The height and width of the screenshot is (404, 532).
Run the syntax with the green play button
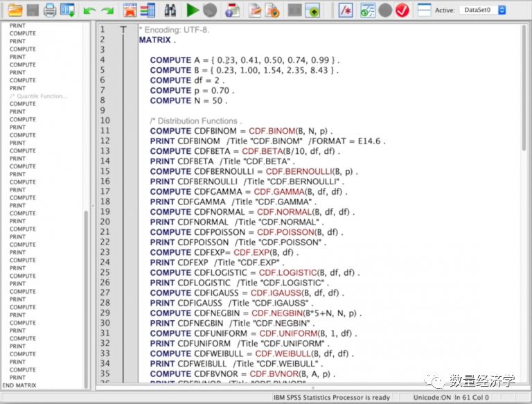(x=193, y=10)
